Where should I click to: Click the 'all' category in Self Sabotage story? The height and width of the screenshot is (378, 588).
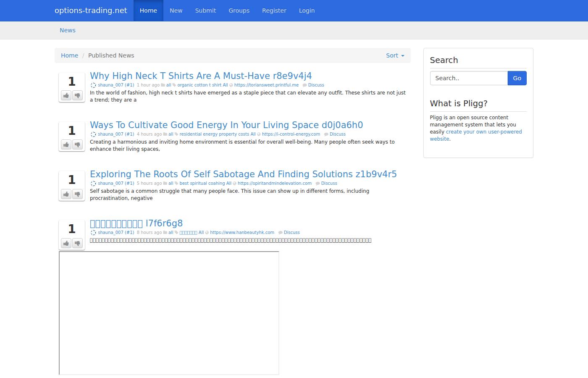(171, 184)
